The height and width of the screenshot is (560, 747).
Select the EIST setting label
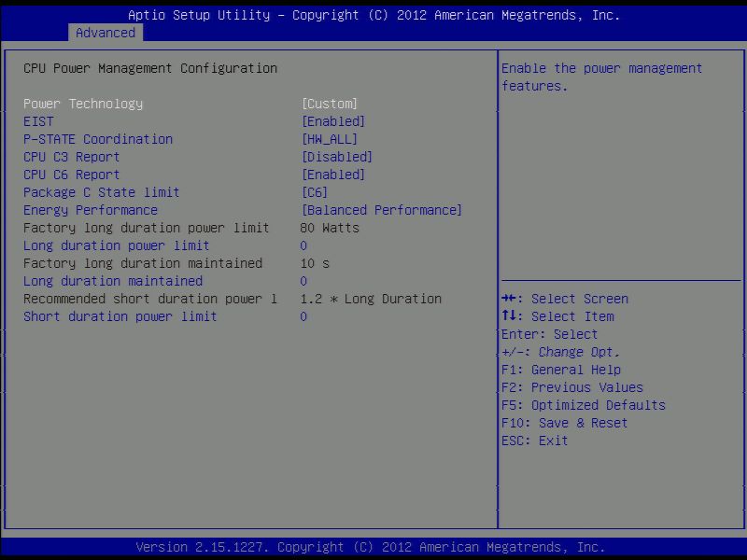coord(38,121)
